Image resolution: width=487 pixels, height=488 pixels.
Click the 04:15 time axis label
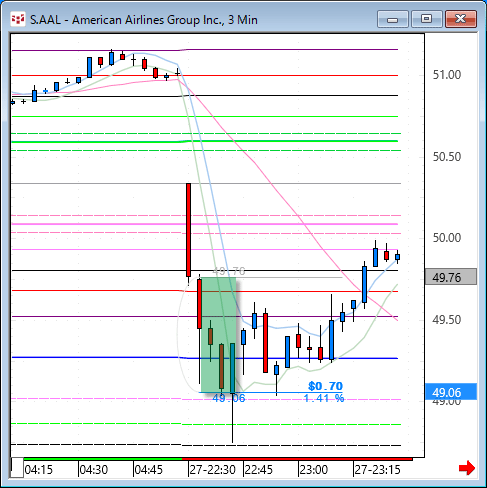coord(39,470)
